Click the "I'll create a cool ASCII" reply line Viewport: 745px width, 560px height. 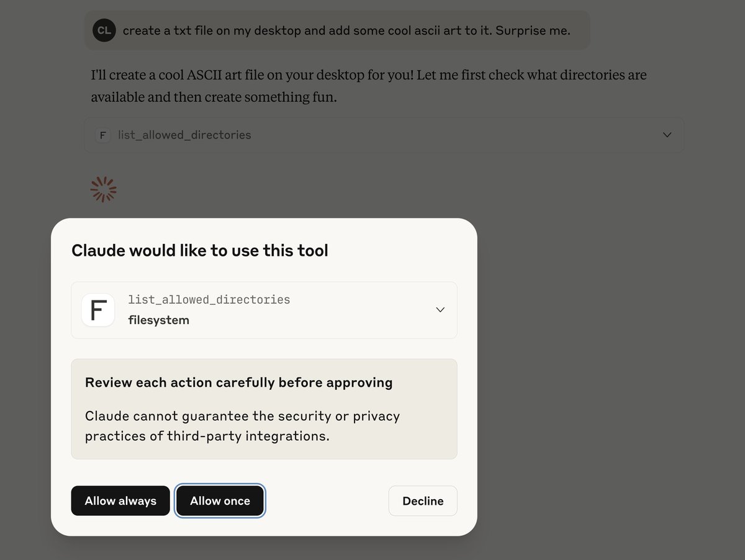(368, 76)
